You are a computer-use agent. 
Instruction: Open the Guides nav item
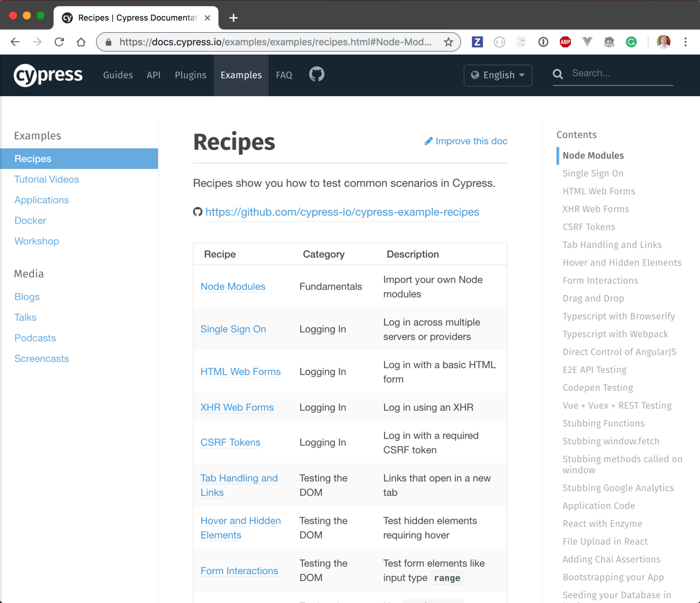(118, 75)
